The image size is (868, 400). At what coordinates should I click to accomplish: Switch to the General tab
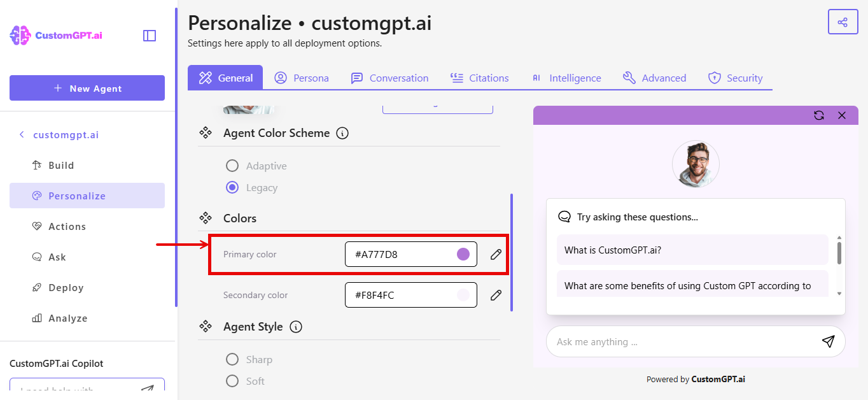225,78
